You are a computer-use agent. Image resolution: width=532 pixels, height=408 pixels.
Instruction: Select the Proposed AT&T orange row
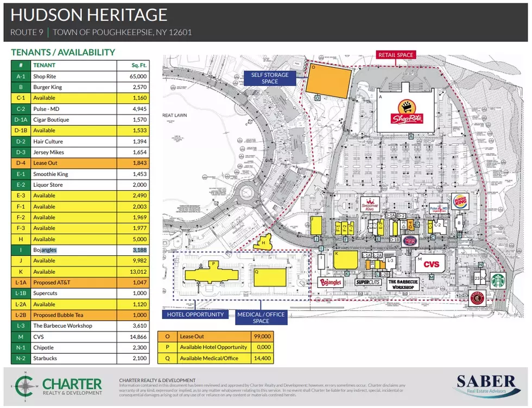tap(80, 283)
